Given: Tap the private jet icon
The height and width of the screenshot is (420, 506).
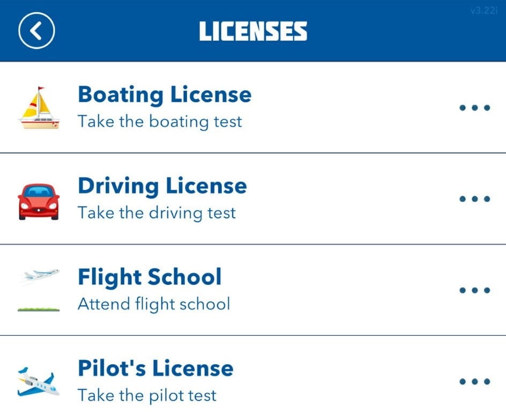Looking at the screenshot, I should pos(39,382).
